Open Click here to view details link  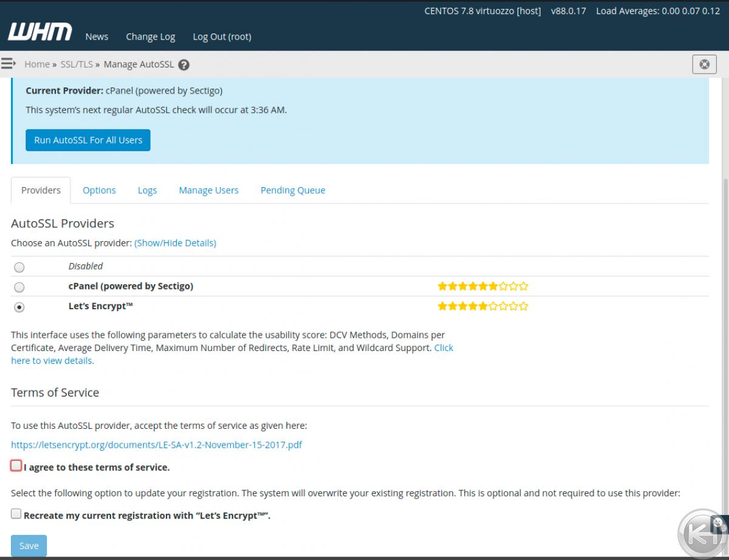pos(443,348)
